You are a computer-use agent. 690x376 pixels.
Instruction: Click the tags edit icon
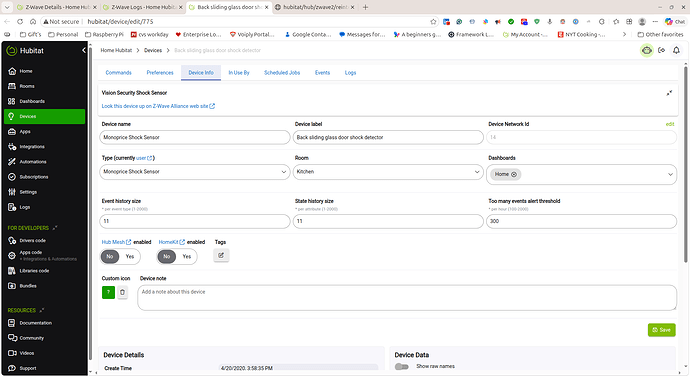tap(221, 255)
